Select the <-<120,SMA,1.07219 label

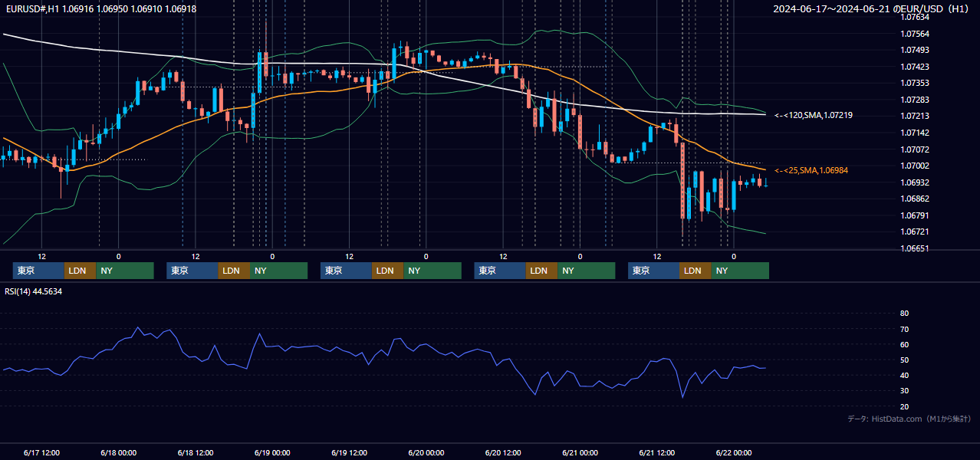(813, 115)
